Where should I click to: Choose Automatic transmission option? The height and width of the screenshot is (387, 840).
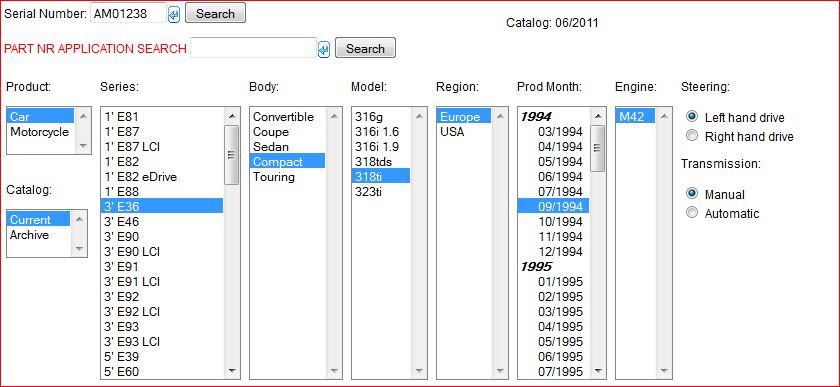(692, 213)
